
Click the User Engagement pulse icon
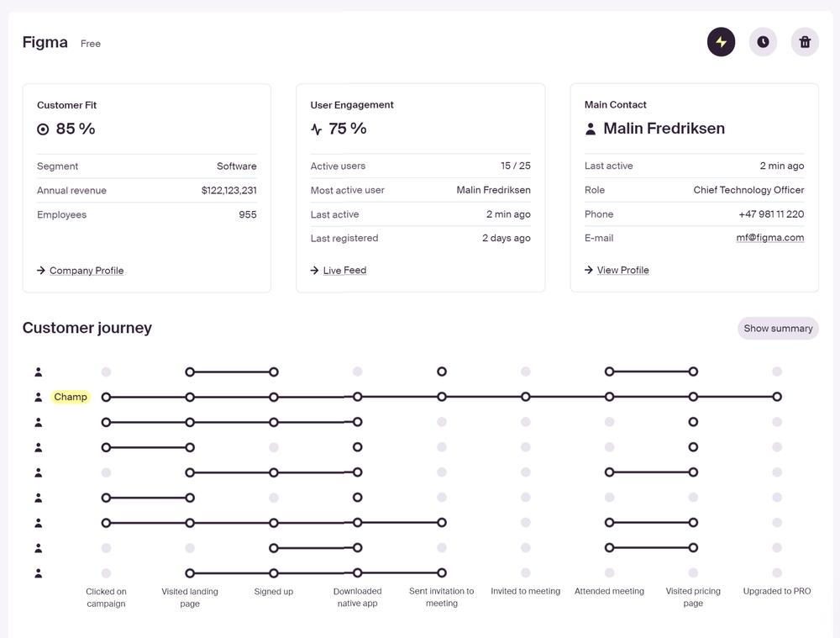tap(317, 129)
